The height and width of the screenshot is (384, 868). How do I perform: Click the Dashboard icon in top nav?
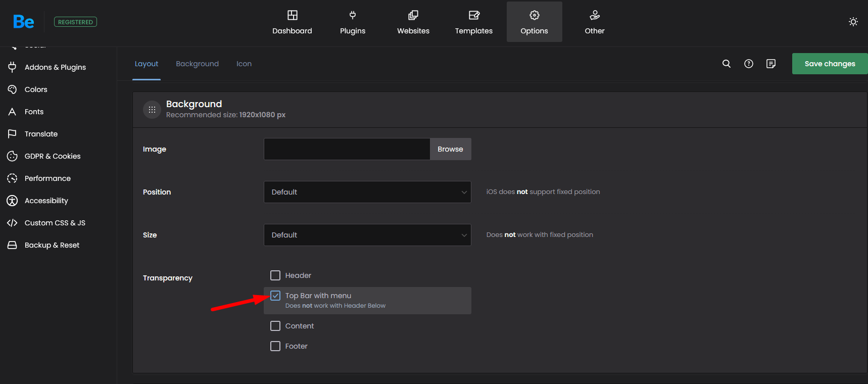293,15
